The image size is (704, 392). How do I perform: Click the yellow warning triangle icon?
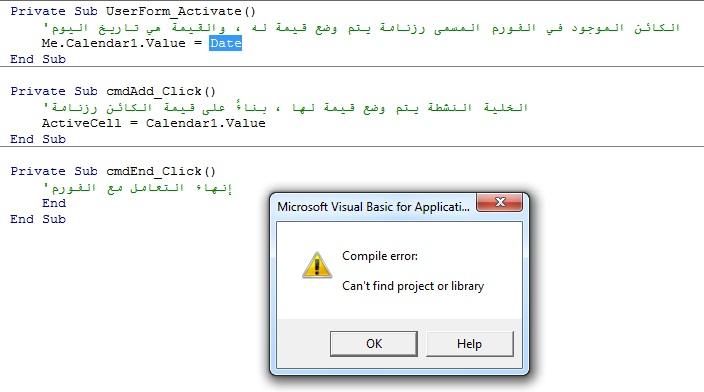[x=317, y=265]
